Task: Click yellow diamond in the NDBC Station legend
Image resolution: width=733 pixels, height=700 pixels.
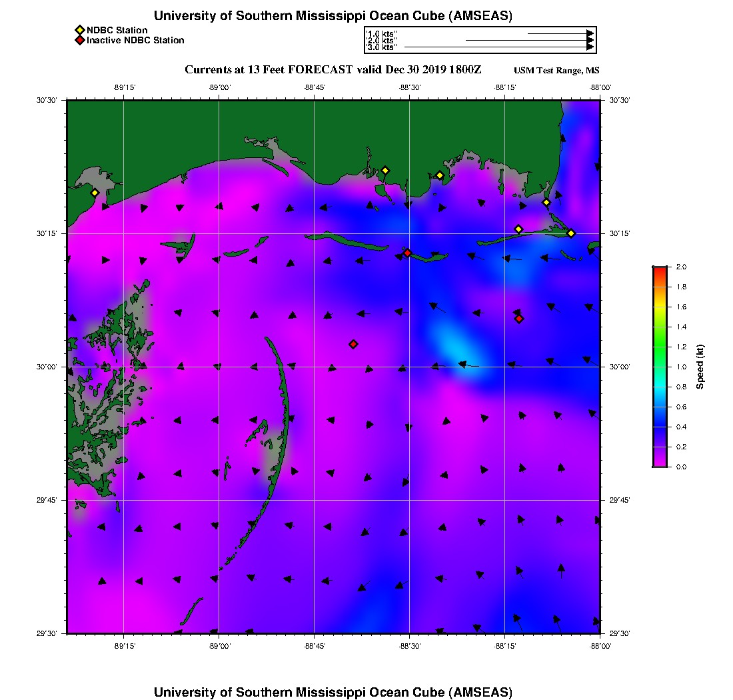Action: click(80, 30)
